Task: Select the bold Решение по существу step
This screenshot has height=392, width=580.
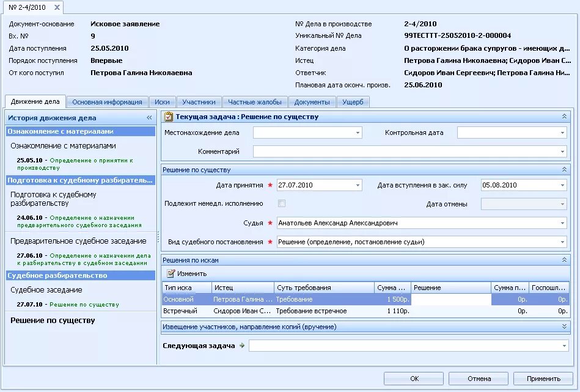Action: point(53,321)
